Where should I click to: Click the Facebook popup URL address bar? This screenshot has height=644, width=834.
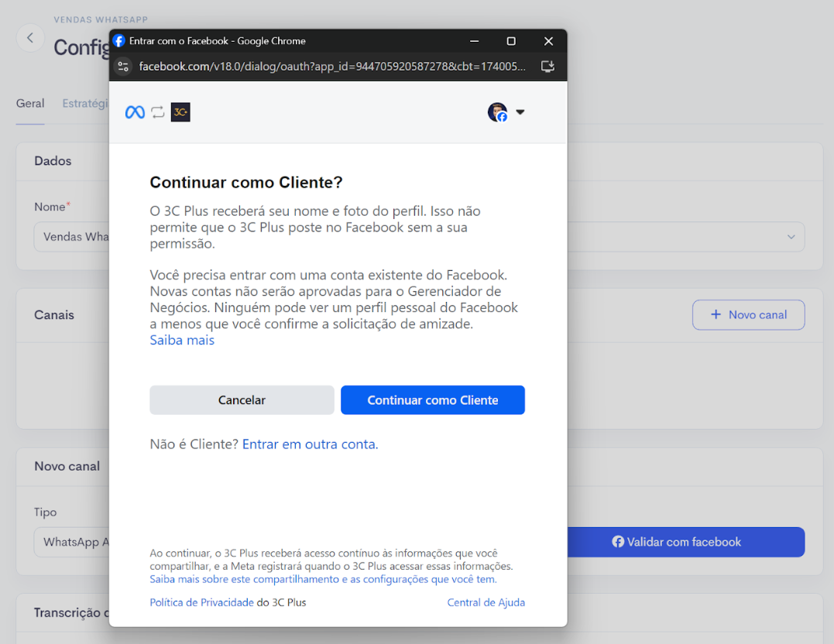(332, 67)
